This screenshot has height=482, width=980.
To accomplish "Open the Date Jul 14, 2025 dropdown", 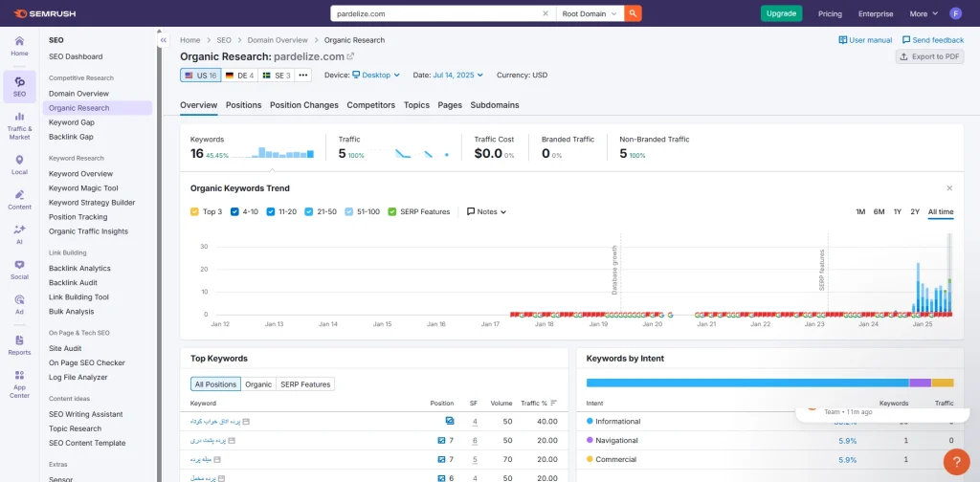I will click(x=458, y=75).
